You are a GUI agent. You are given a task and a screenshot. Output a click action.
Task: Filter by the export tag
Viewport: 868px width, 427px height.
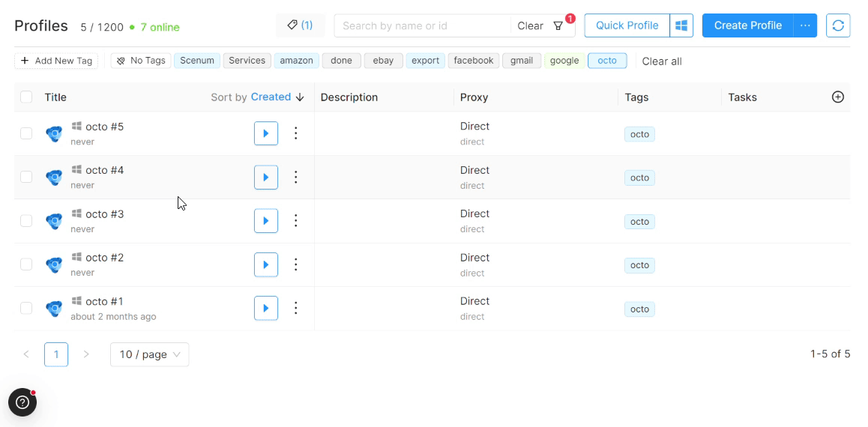coord(425,61)
